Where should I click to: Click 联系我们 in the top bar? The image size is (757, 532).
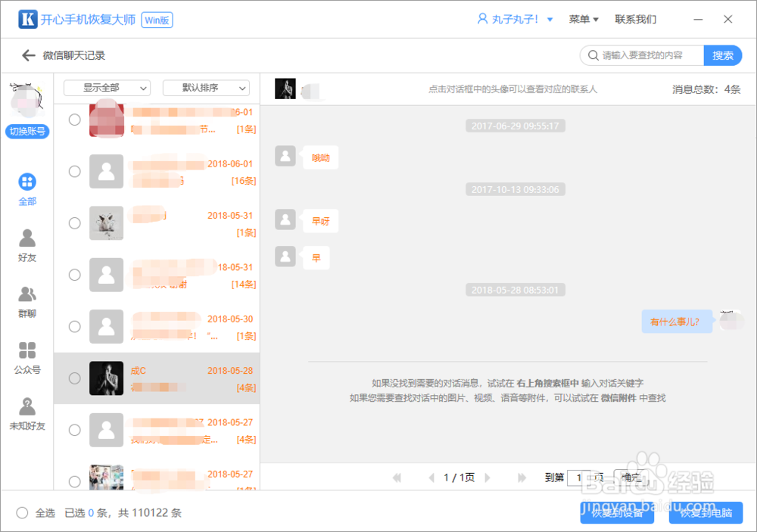pyautogui.click(x=636, y=19)
